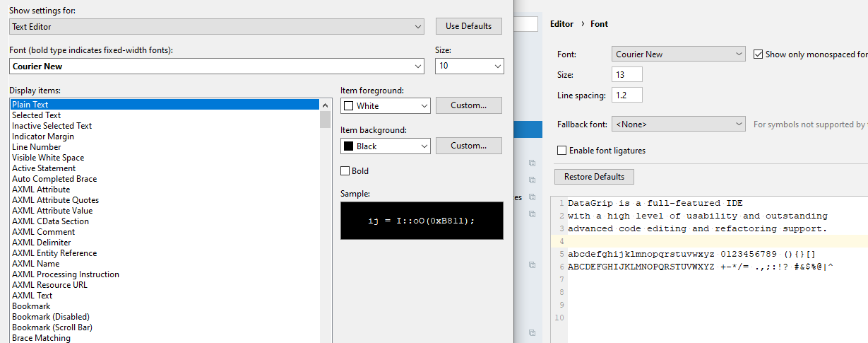Open the font Size 10 dropdown
868x343 pixels.
[x=469, y=66]
